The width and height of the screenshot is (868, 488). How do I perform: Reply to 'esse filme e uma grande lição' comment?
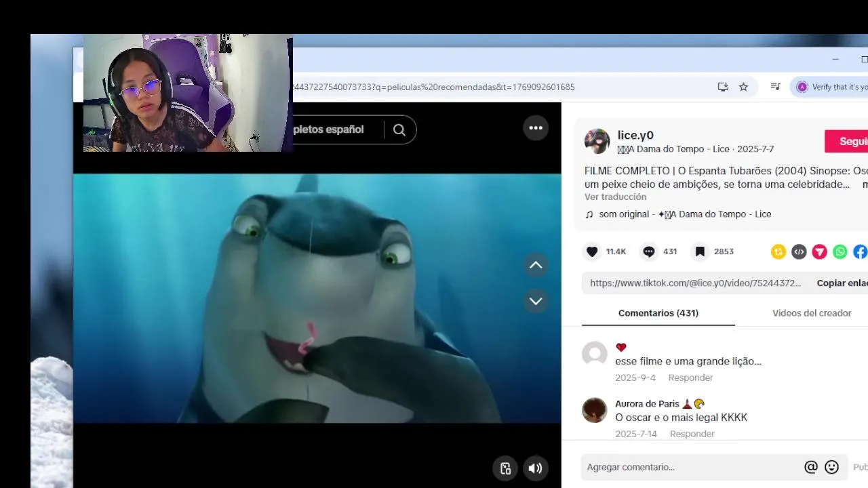point(690,378)
